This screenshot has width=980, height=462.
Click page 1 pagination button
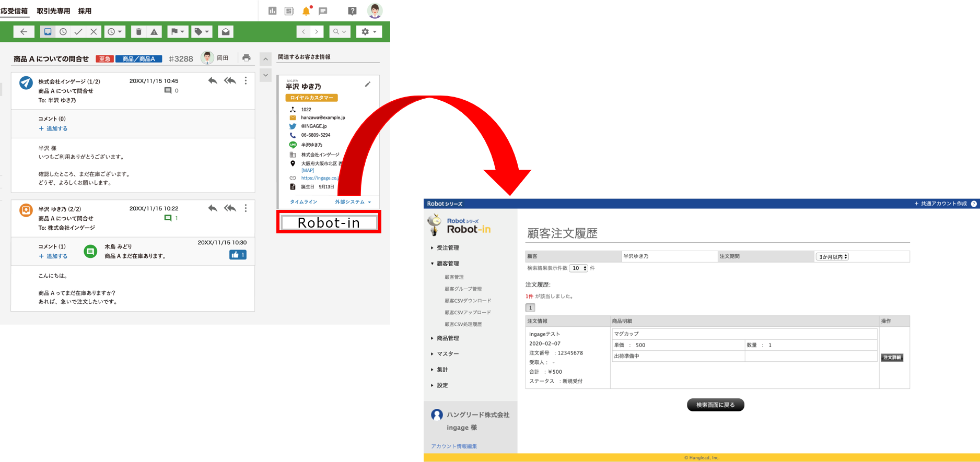point(530,307)
